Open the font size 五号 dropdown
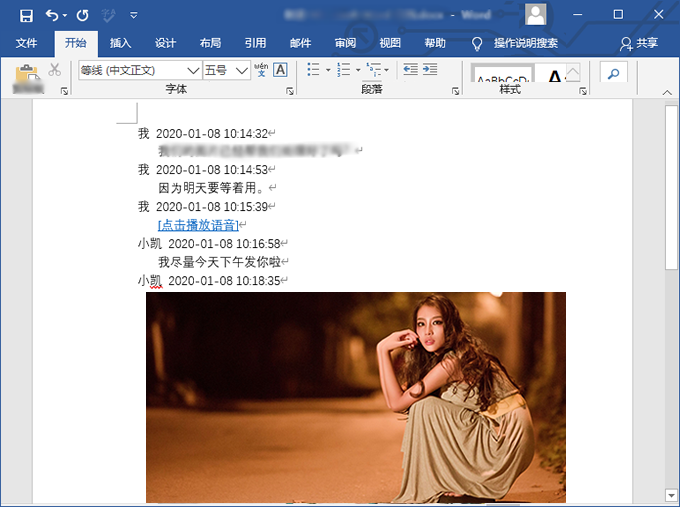 click(x=242, y=70)
